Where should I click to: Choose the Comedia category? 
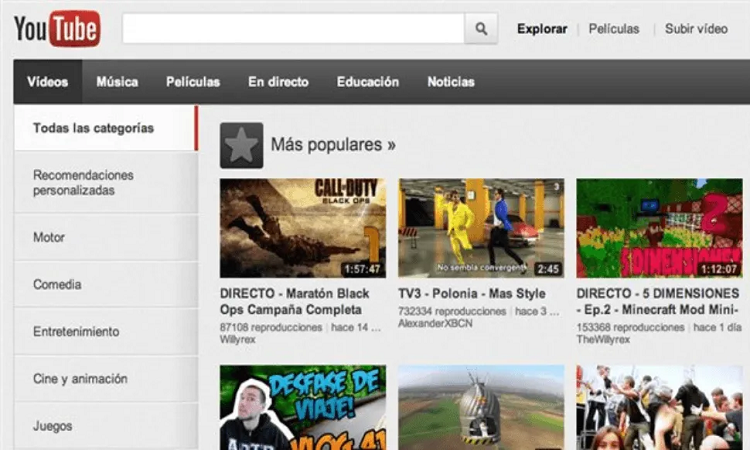click(x=106, y=285)
